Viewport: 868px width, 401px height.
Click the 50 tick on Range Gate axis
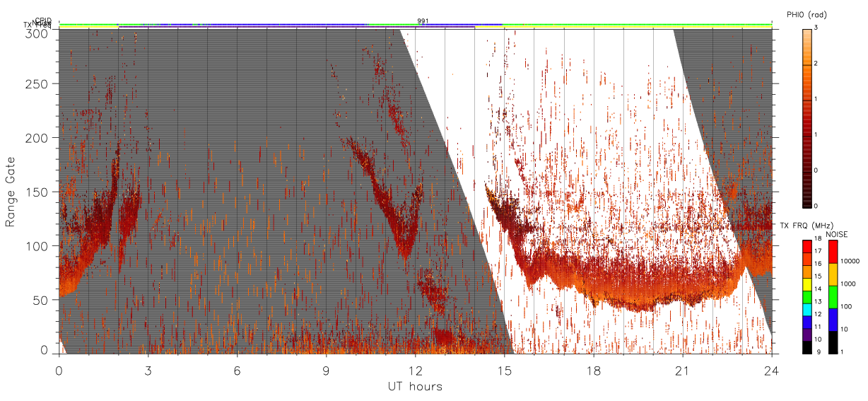[40, 300]
